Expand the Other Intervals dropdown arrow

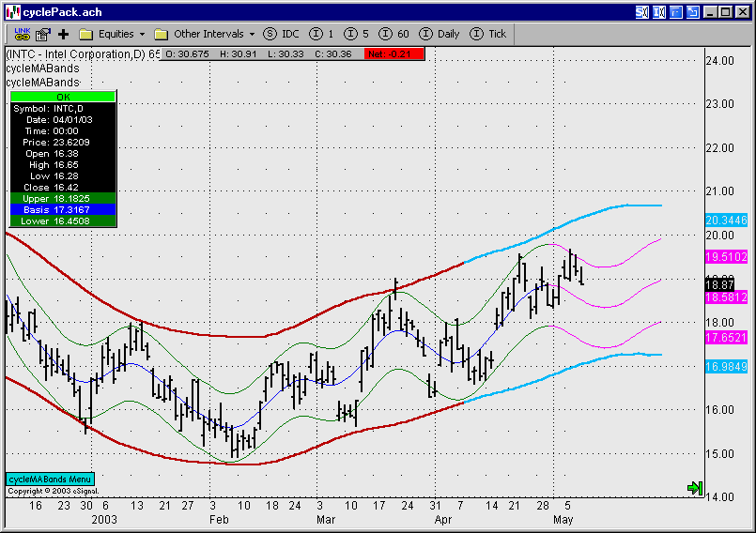[x=253, y=34]
